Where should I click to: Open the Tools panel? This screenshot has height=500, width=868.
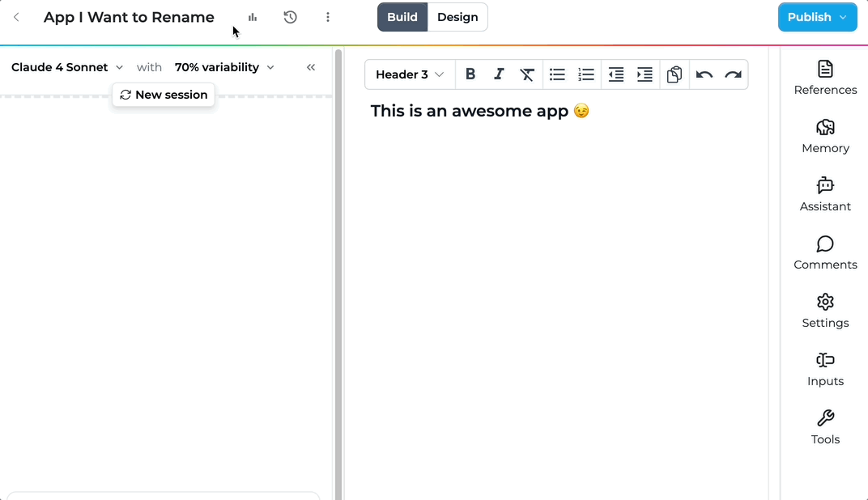[825, 427]
